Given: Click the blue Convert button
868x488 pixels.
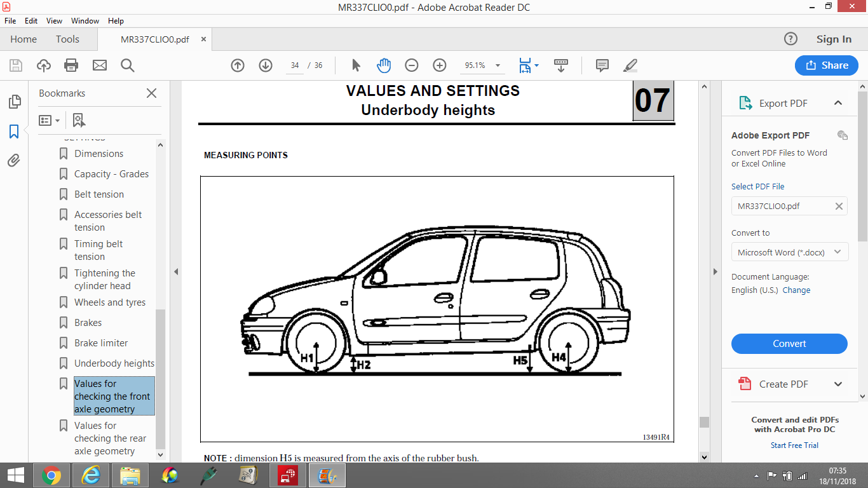Looking at the screenshot, I should 789,344.
